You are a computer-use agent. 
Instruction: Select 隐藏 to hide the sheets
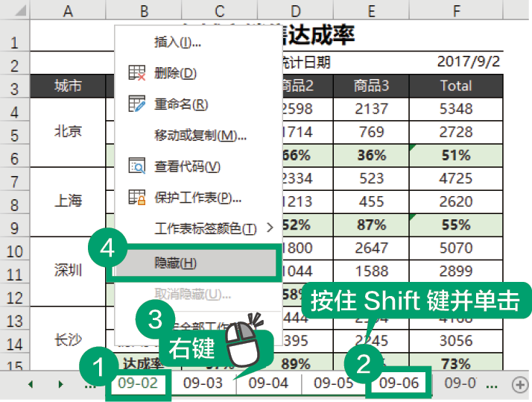point(176,263)
